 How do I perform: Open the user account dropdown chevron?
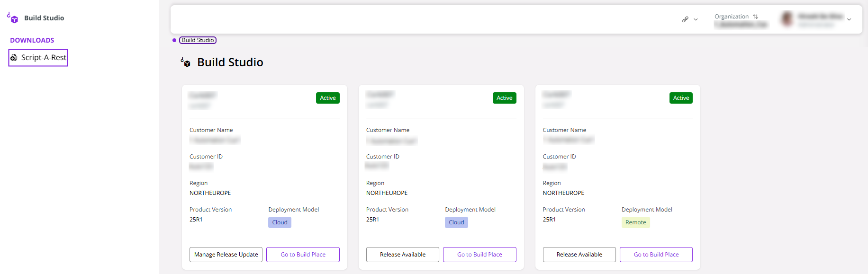click(849, 19)
